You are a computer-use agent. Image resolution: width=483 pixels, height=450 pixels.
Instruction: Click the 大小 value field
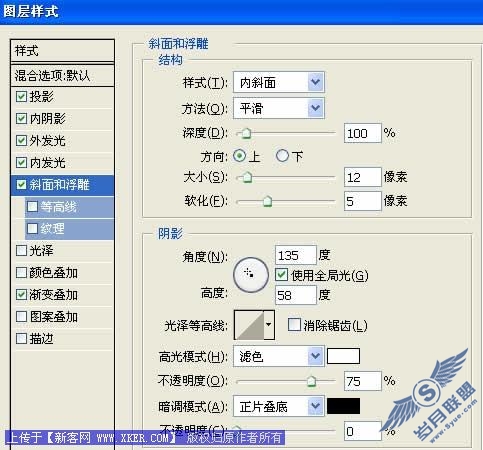click(x=363, y=177)
